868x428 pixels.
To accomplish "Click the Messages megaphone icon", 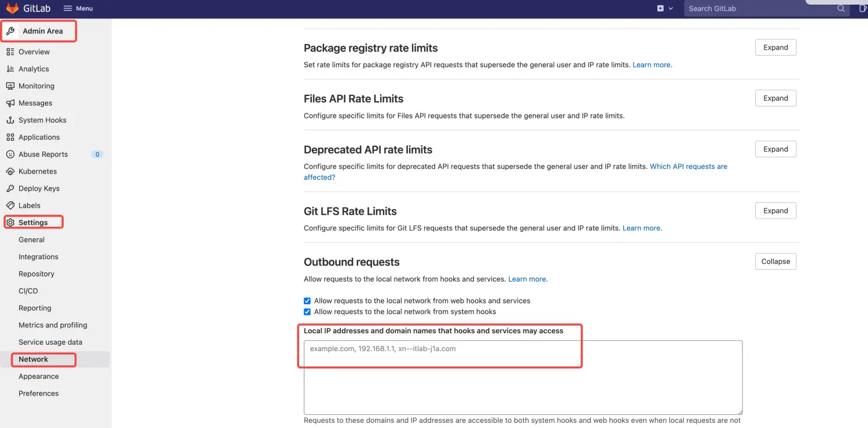I will click(10, 103).
